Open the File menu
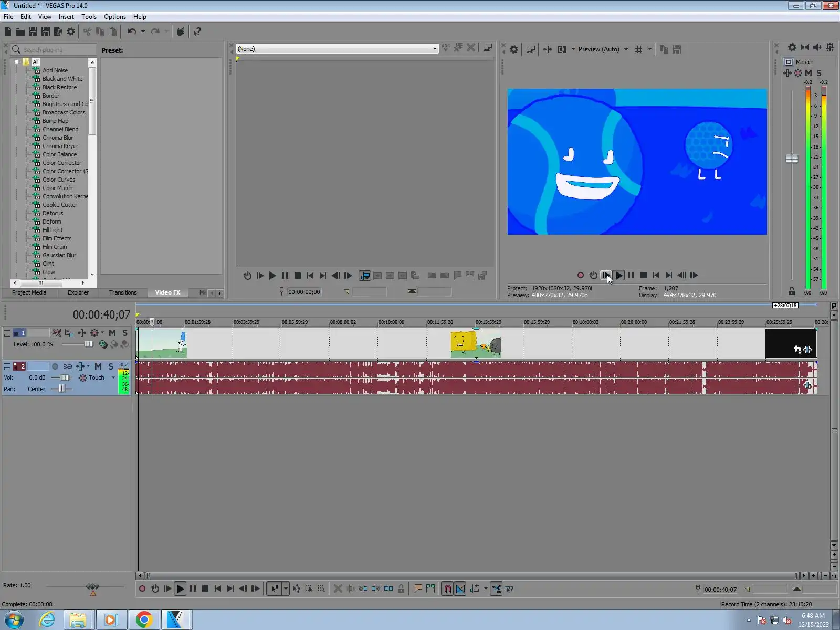The width and height of the screenshot is (840, 630). tap(8, 17)
